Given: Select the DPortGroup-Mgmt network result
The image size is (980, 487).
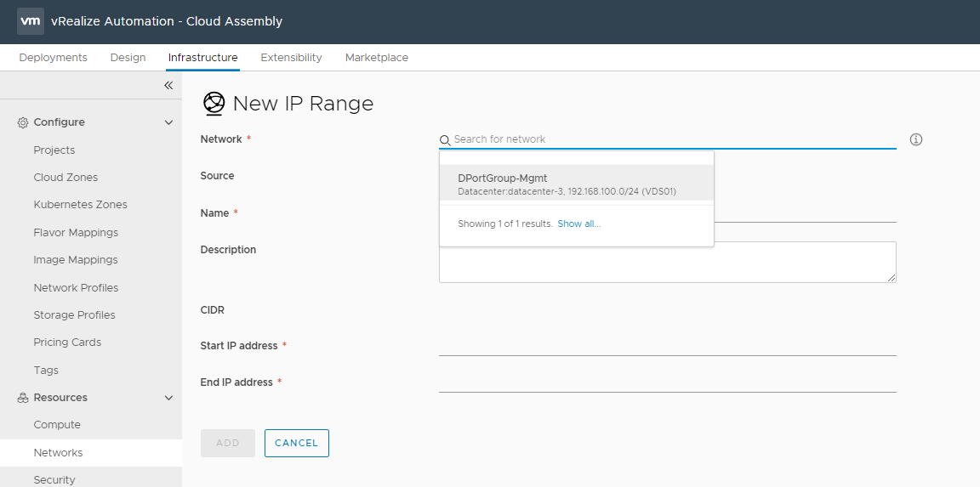Looking at the screenshot, I should pos(576,183).
